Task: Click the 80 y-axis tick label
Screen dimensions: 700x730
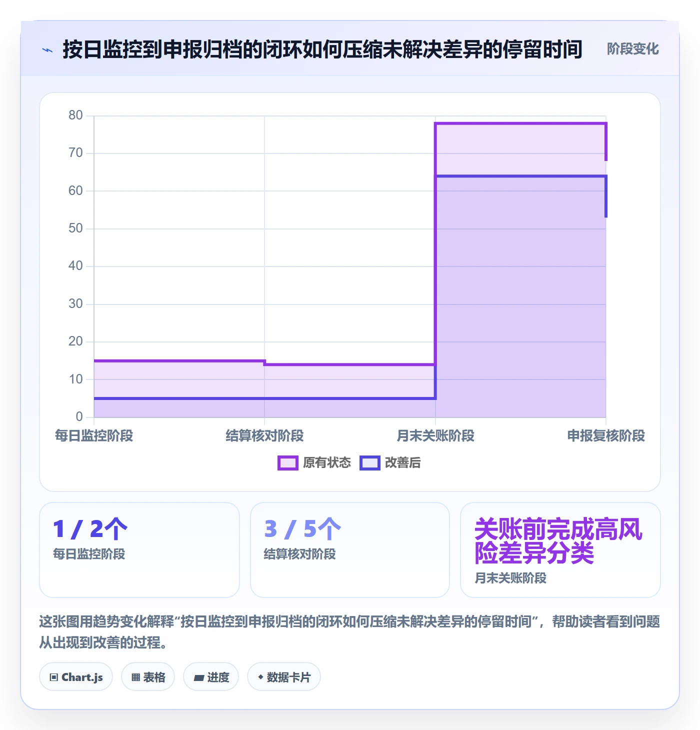Action: [75, 115]
